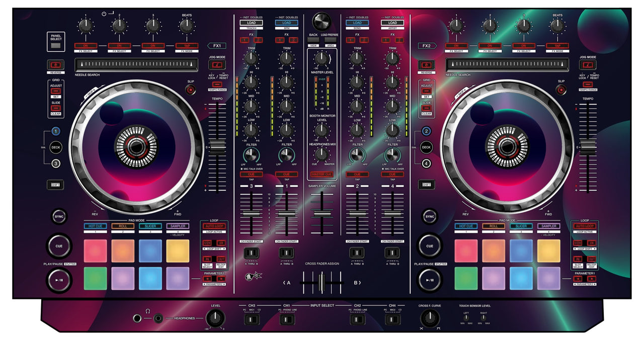Hold the left deck SHIFT button
Image resolution: width=644 pixels, height=342 pixels.
tap(55, 185)
